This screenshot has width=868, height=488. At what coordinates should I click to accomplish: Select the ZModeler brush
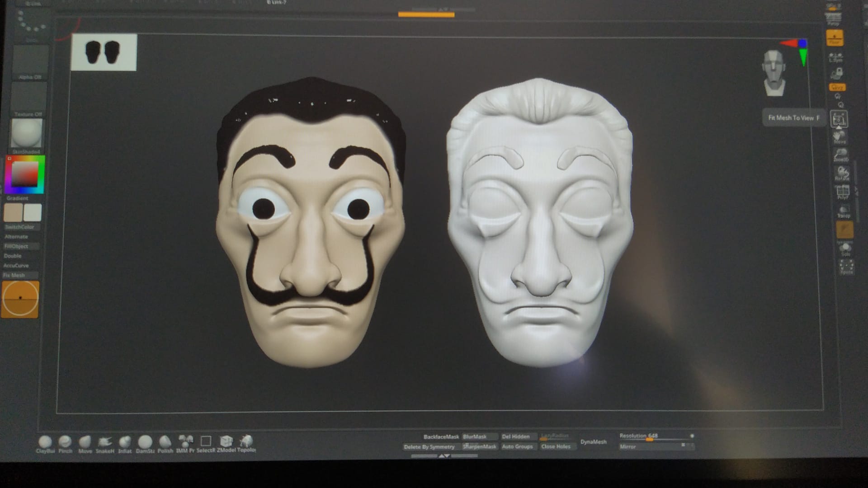tap(226, 443)
